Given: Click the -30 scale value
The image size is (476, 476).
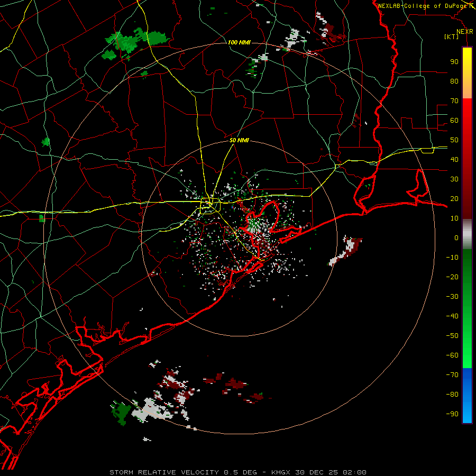Looking at the screenshot, I should point(452,297).
